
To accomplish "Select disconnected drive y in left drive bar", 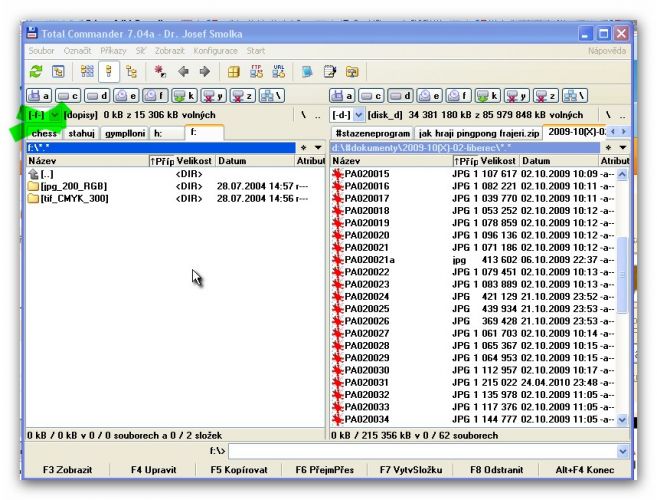I will point(213,96).
